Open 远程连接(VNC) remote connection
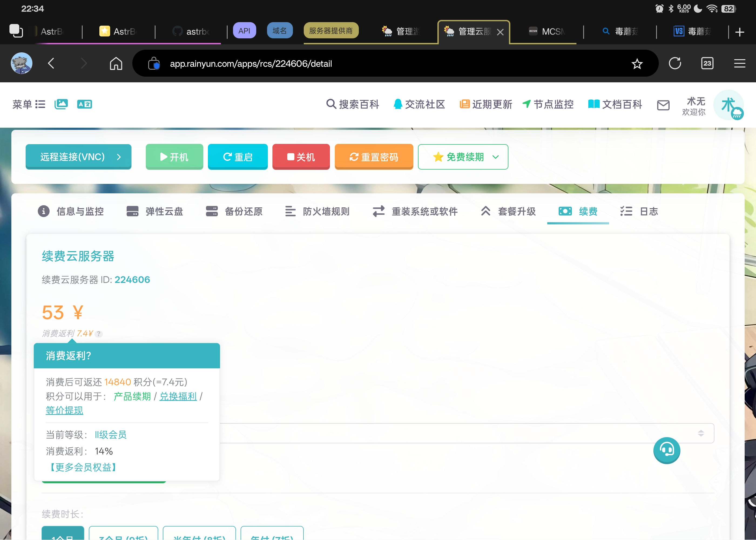Viewport: 756px width, 540px height. pyautogui.click(x=79, y=157)
